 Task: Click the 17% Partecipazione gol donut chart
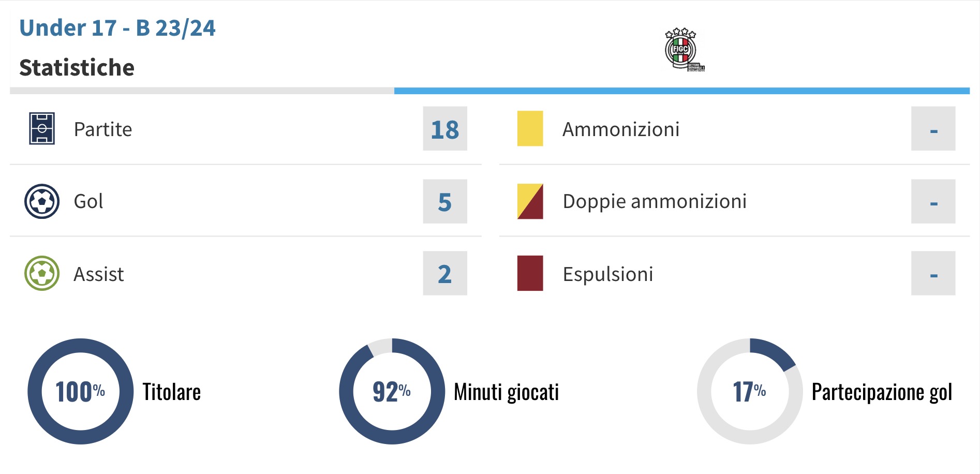[750, 391]
